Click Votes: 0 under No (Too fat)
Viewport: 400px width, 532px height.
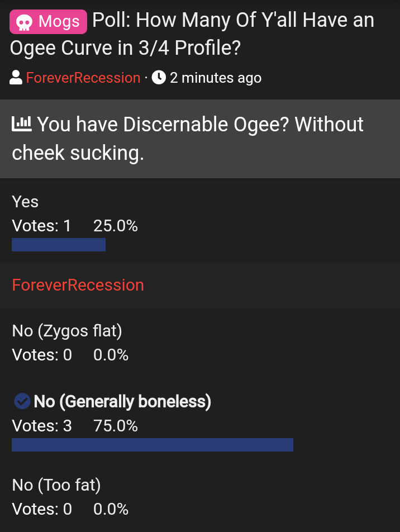pos(42,509)
